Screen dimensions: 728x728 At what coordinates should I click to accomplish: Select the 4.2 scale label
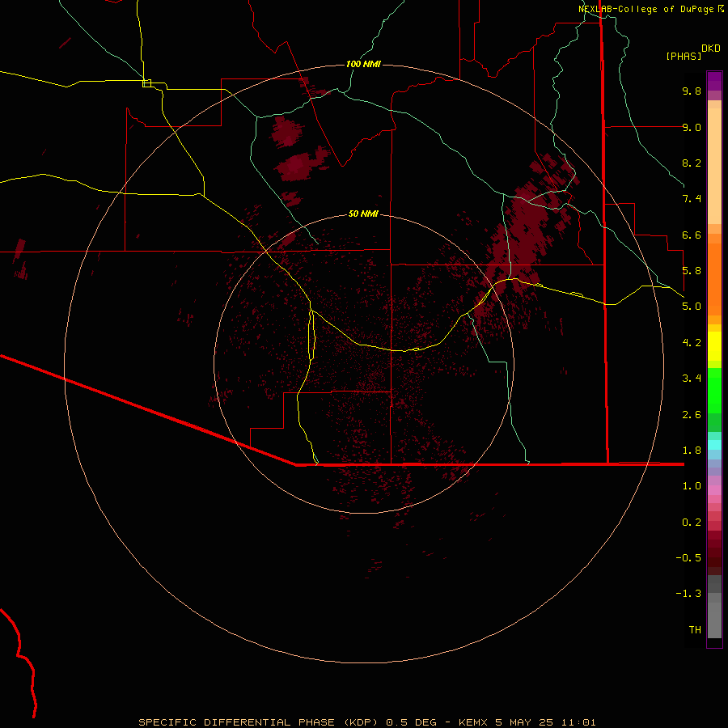692,343
